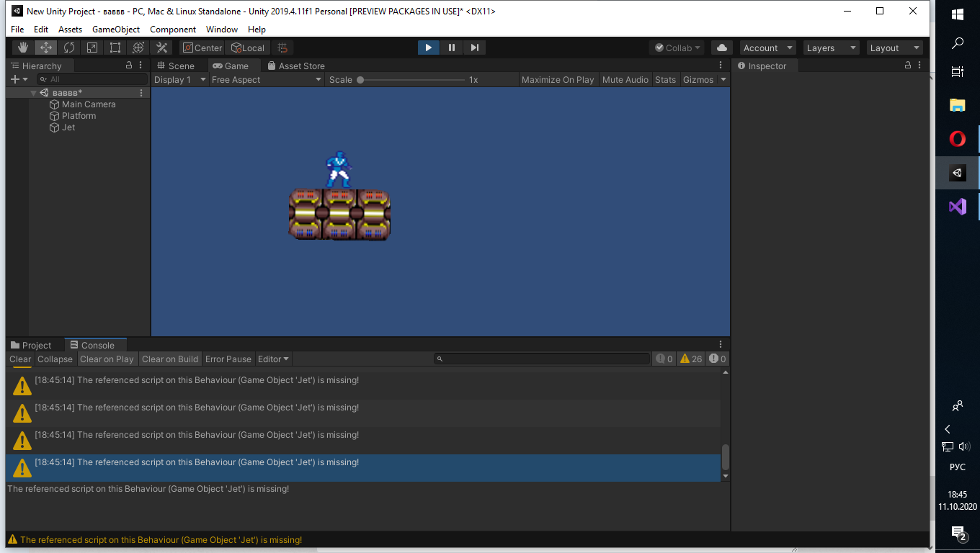Click Hierarchy panel lock icon
This screenshot has height=553, width=980.
pos(129,65)
